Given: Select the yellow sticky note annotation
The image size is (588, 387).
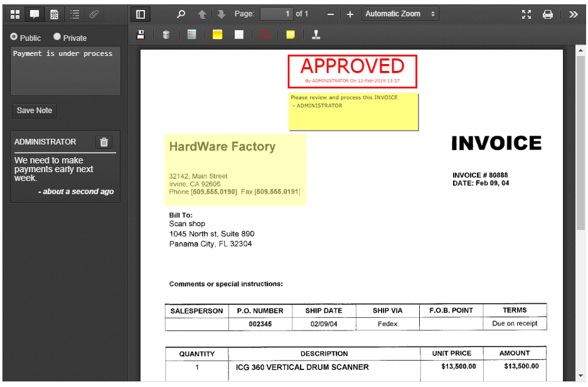Looking at the screenshot, I should coord(353,112).
